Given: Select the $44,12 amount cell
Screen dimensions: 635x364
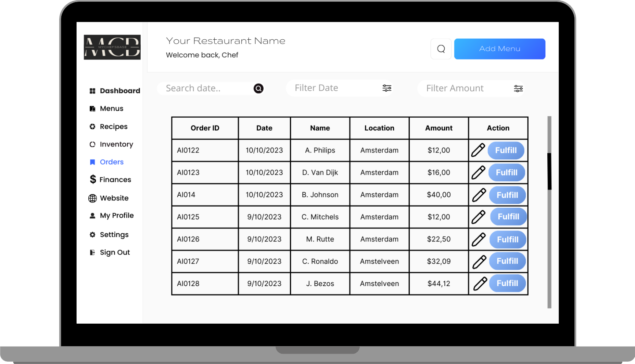Looking at the screenshot, I should [439, 284].
